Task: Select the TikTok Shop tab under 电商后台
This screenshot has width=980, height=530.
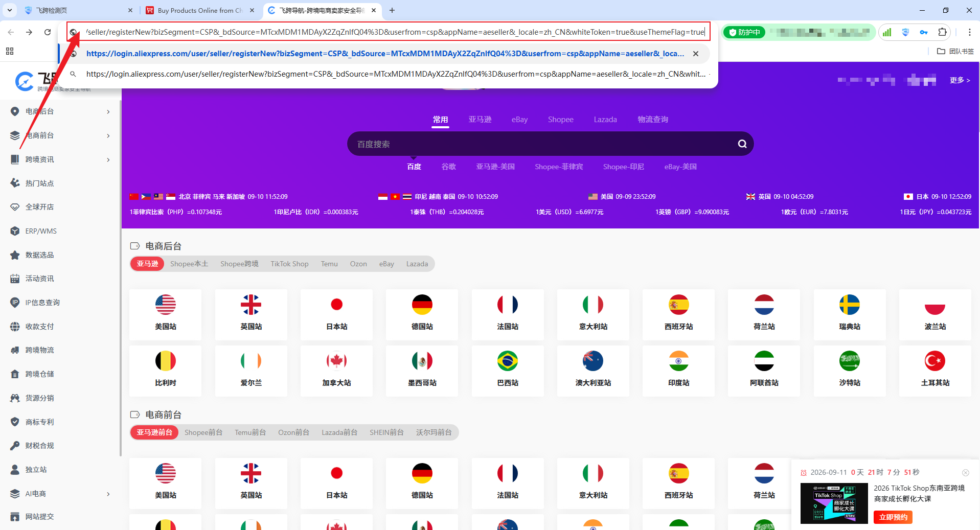Action: (x=289, y=264)
